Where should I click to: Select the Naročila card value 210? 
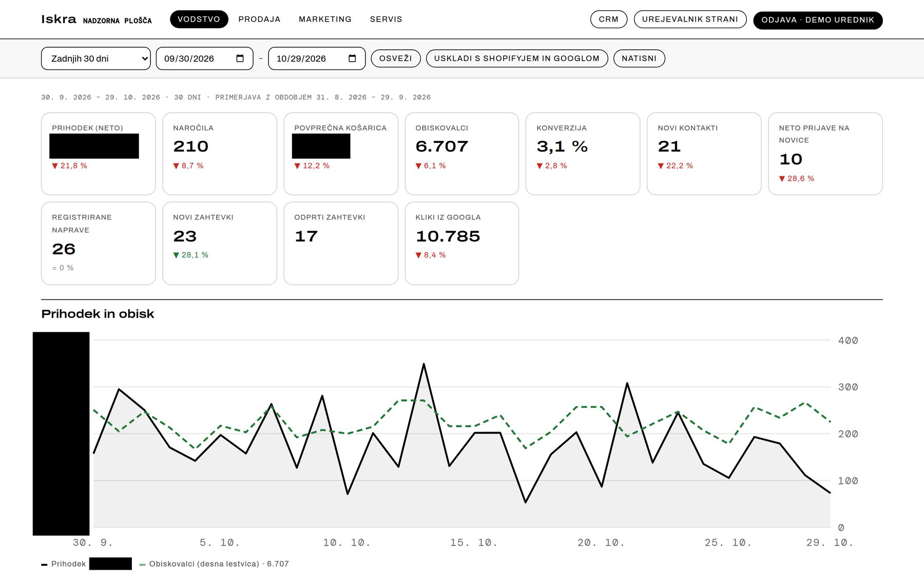coord(191,146)
